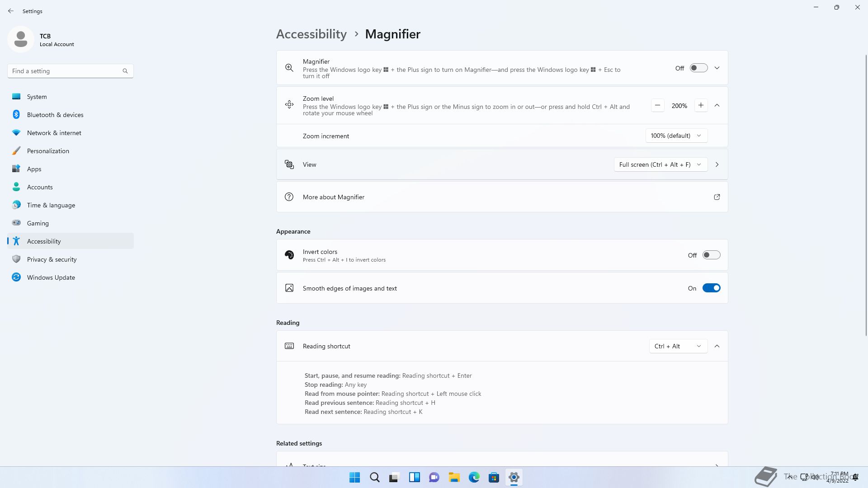
Task: Click the vertical scrollbar on the right
Action: pos(866,195)
